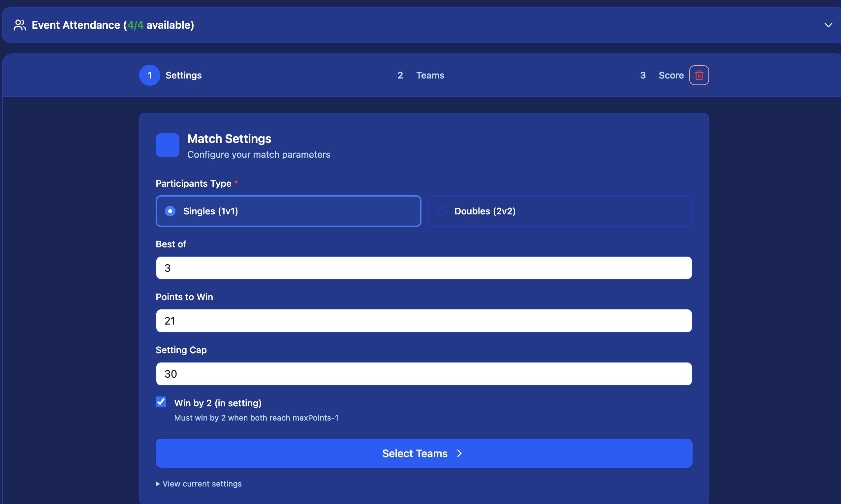This screenshot has width=841, height=504.
Task: Focus the Setting Cap input field
Action: point(424,374)
